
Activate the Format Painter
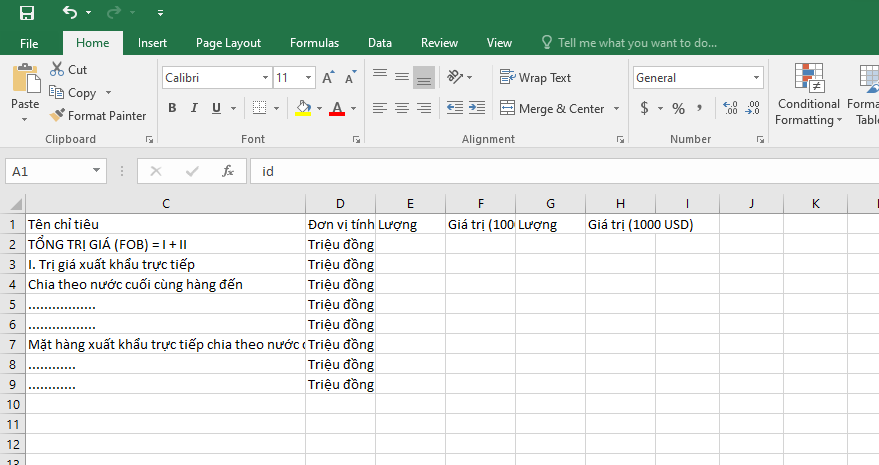point(98,116)
